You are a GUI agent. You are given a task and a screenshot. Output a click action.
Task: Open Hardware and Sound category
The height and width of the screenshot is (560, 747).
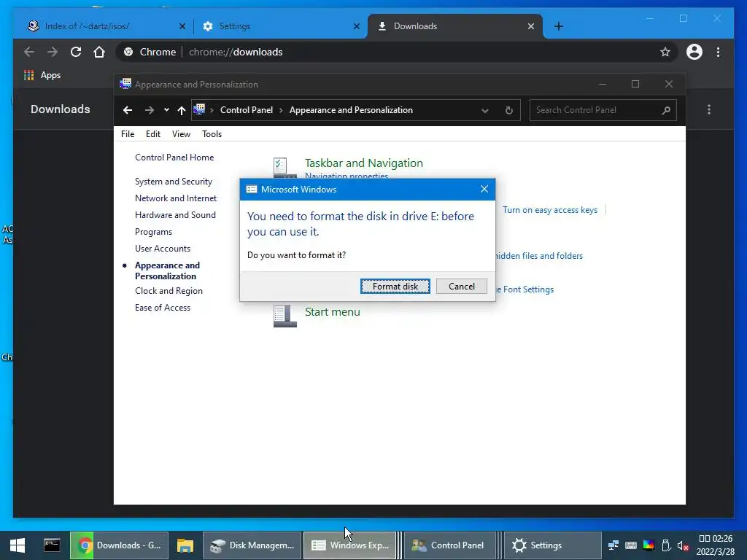coord(175,215)
